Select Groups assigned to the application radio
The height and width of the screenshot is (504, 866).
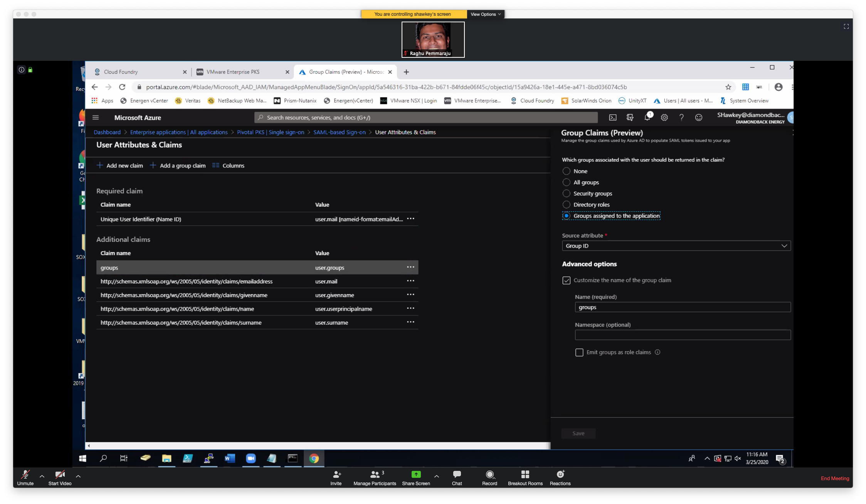(566, 216)
